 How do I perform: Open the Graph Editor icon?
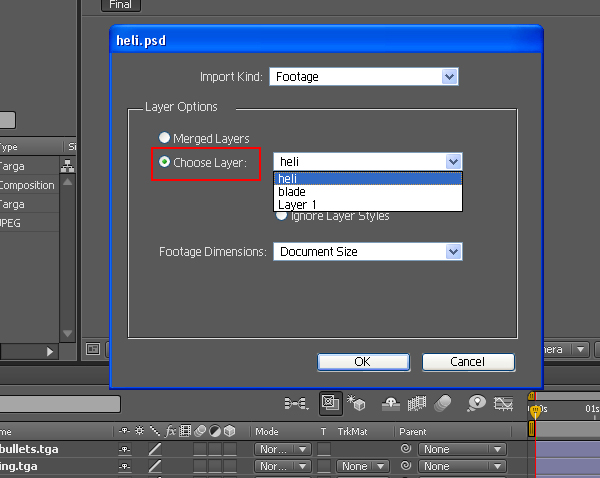503,403
